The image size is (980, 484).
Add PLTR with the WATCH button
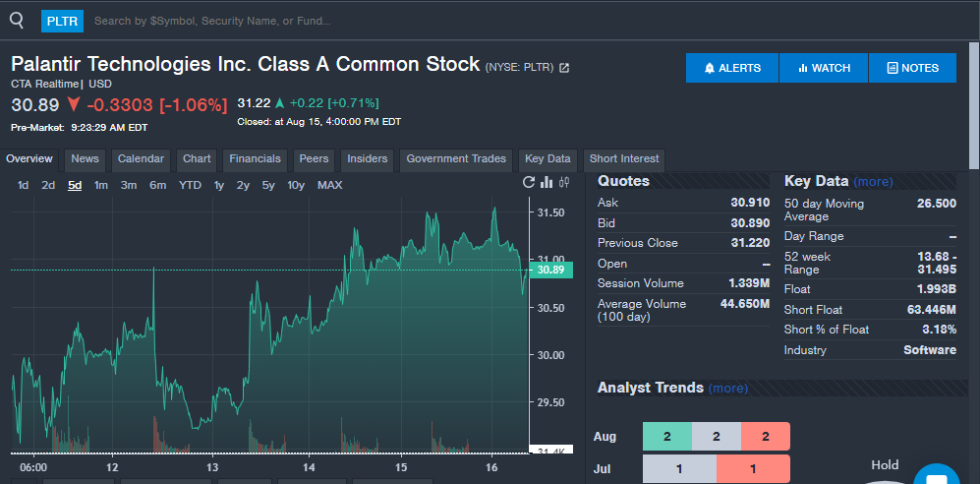coord(824,68)
